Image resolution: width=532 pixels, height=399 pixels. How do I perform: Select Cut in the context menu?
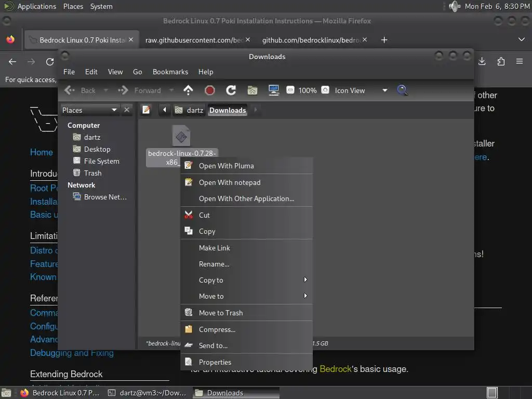246,215
